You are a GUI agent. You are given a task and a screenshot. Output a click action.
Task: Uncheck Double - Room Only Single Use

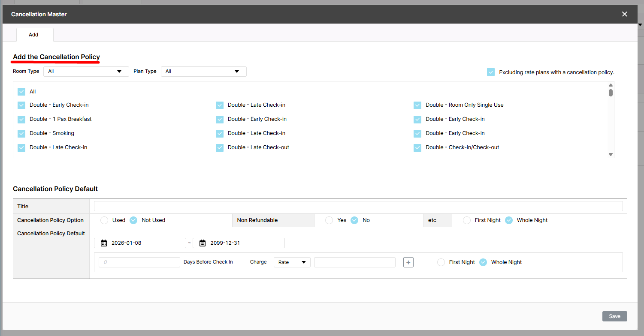[x=417, y=105]
